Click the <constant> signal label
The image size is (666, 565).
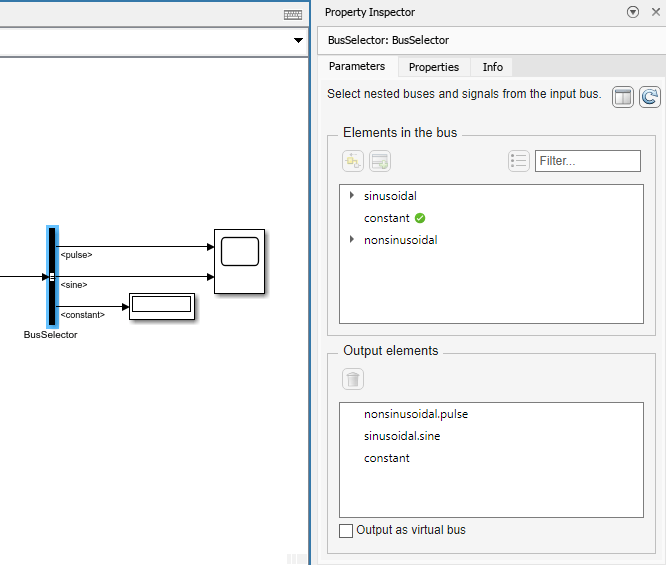[82, 315]
